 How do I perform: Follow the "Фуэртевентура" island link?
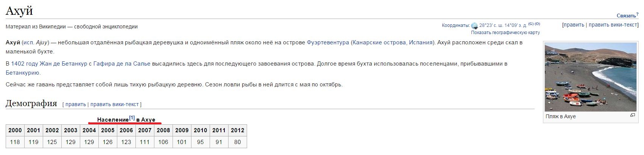point(328,42)
